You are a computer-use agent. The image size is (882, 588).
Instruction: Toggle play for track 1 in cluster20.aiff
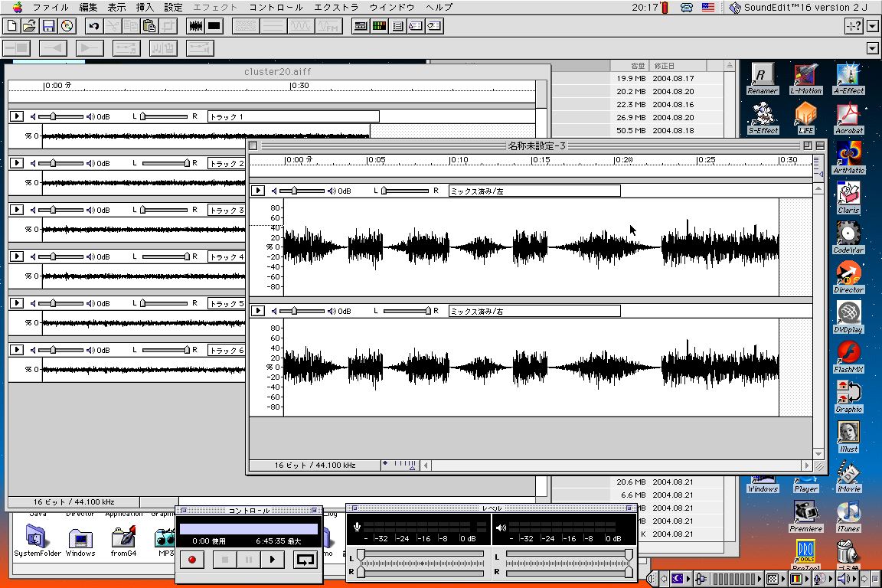point(17,116)
